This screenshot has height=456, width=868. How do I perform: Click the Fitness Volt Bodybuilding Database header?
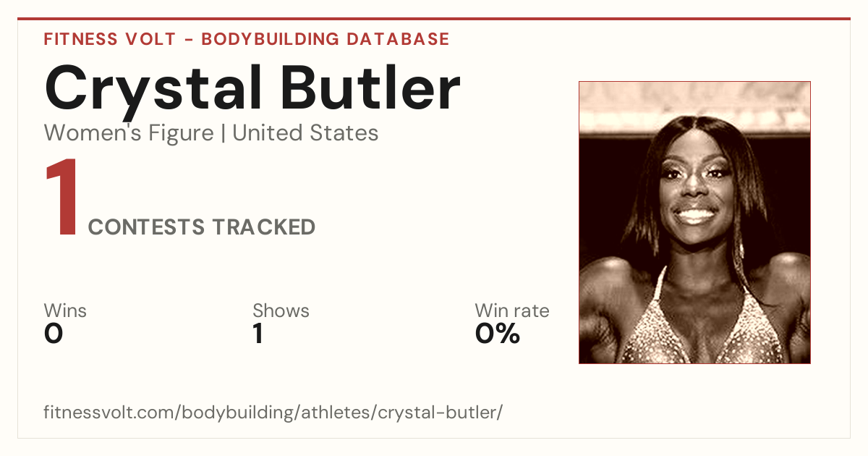click(x=247, y=39)
